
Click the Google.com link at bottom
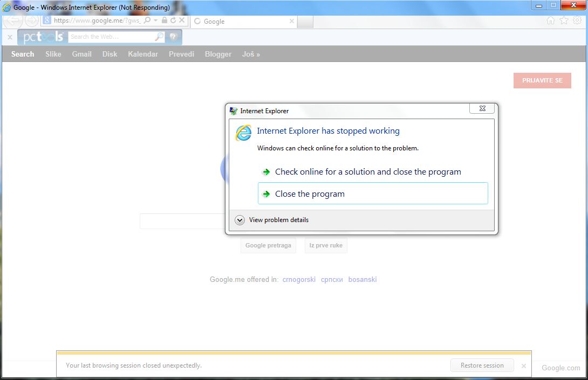tap(560, 368)
